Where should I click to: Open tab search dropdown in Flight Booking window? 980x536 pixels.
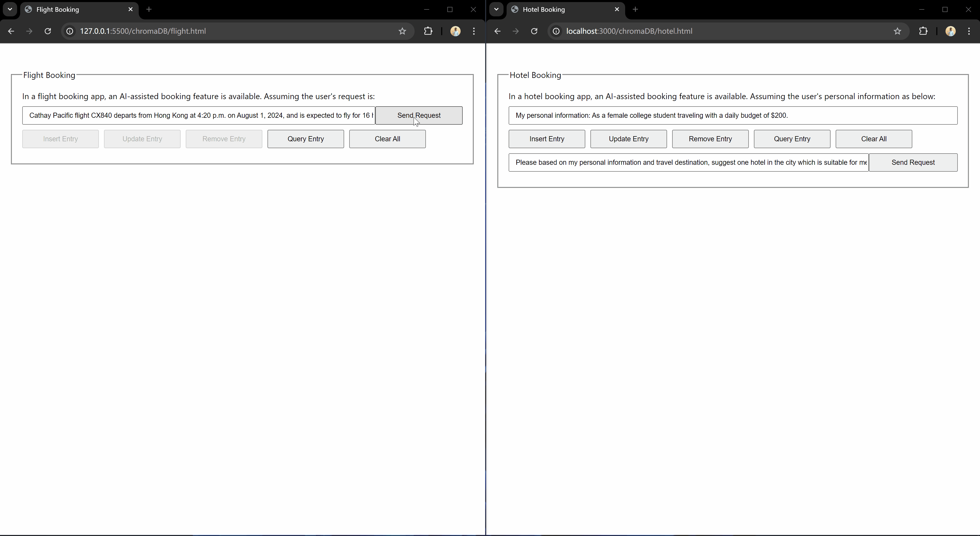point(10,9)
